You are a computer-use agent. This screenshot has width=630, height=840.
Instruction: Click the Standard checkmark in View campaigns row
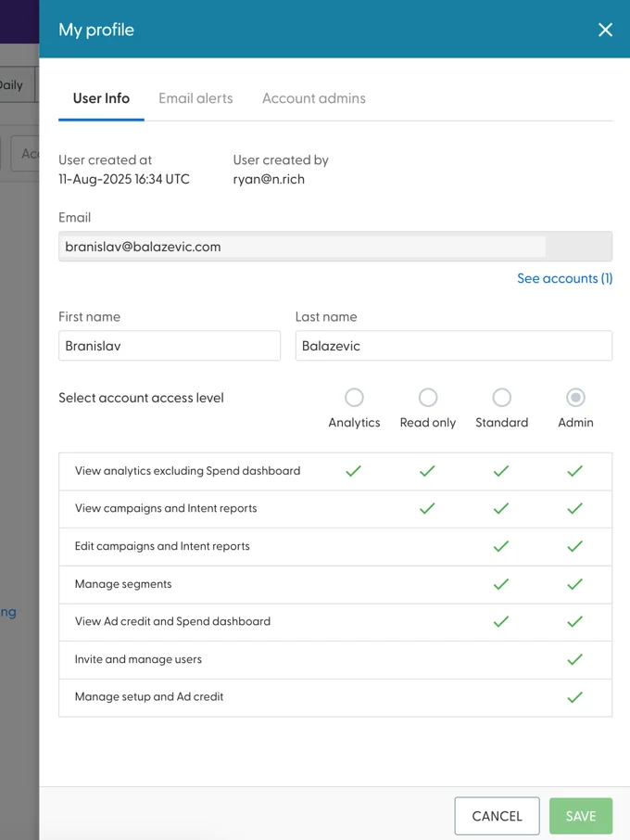[x=501, y=508]
